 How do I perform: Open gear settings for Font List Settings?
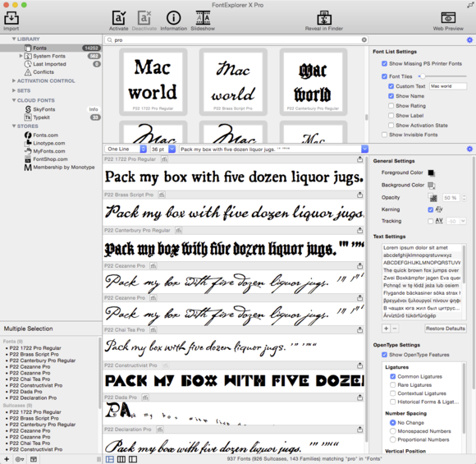click(x=469, y=39)
